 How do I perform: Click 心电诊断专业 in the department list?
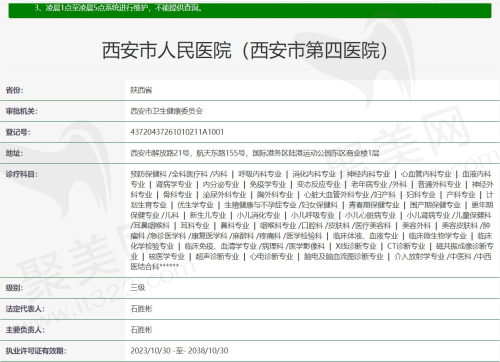point(271,257)
